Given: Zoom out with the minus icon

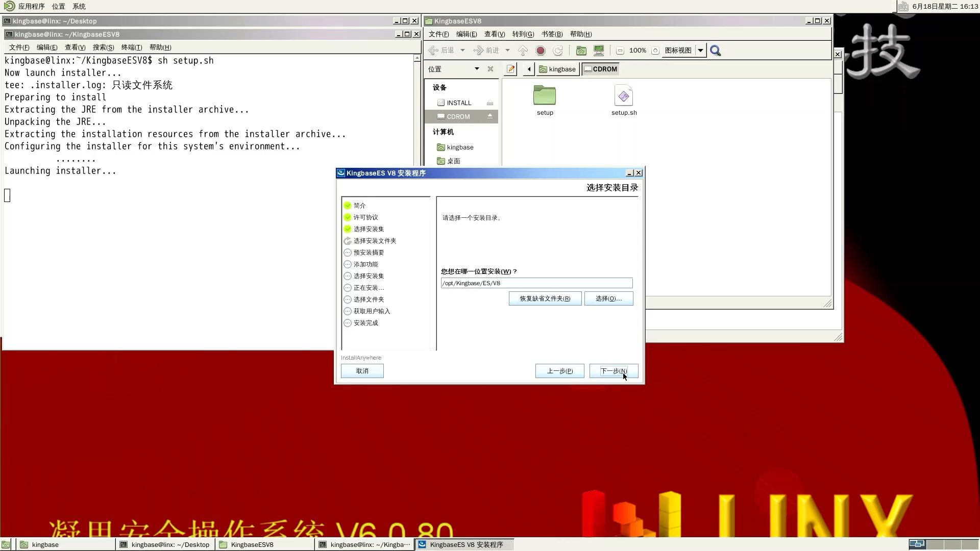Looking at the screenshot, I should (620, 51).
